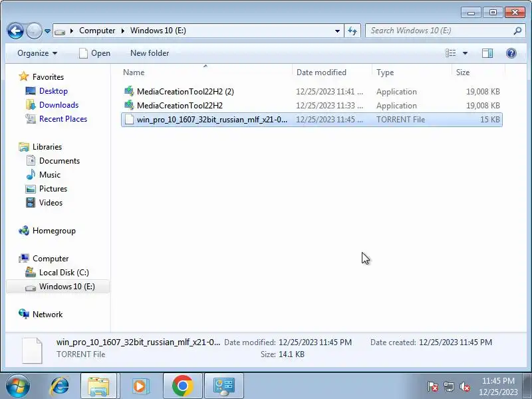532x399 pixels.
Task: Click the Action Center flag tray icon
Action: (x=433, y=386)
